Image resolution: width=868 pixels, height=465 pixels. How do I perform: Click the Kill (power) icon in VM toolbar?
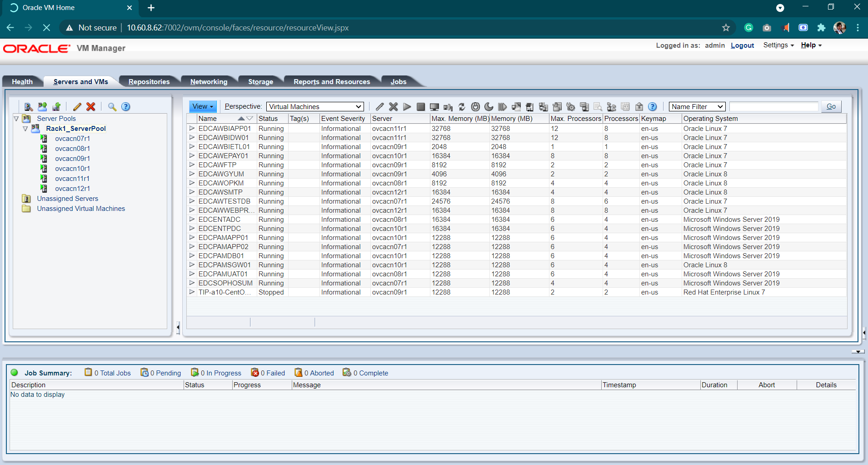coord(475,107)
